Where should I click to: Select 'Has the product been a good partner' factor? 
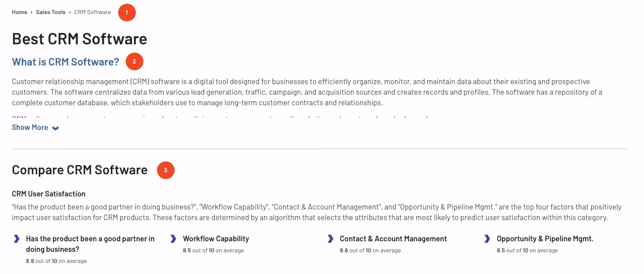point(90,244)
